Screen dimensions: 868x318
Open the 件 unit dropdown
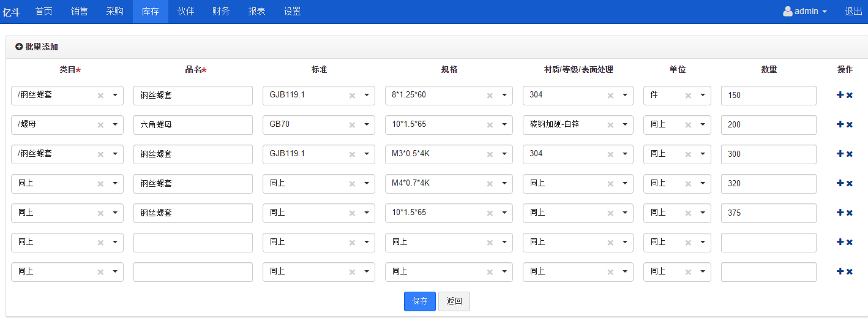point(702,95)
